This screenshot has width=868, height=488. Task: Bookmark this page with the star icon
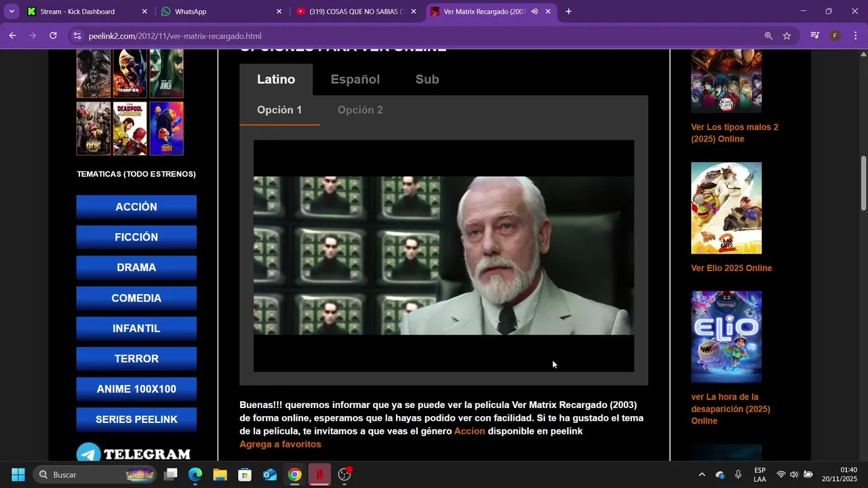787,36
